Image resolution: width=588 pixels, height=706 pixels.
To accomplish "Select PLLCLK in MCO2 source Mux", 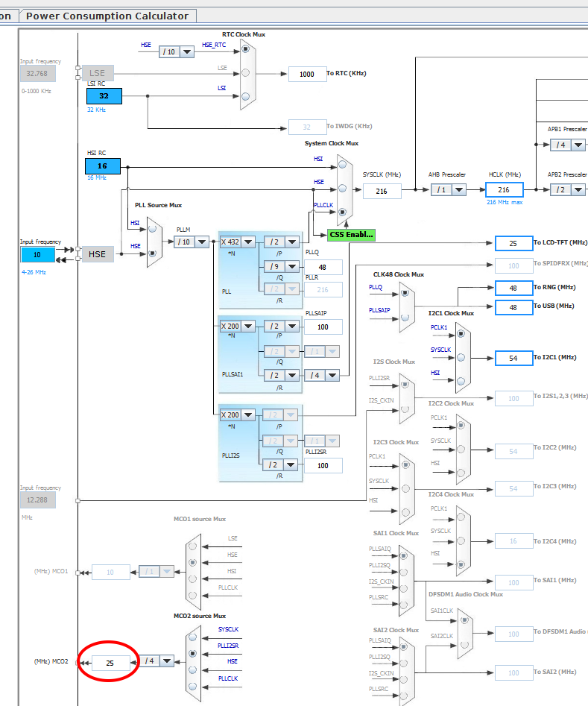I will coord(193,686).
